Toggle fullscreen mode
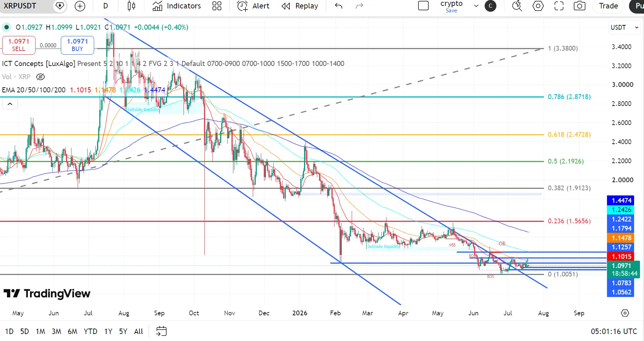This screenshot has height=341, width=644. pyautogui.click(x=559, y=6)
